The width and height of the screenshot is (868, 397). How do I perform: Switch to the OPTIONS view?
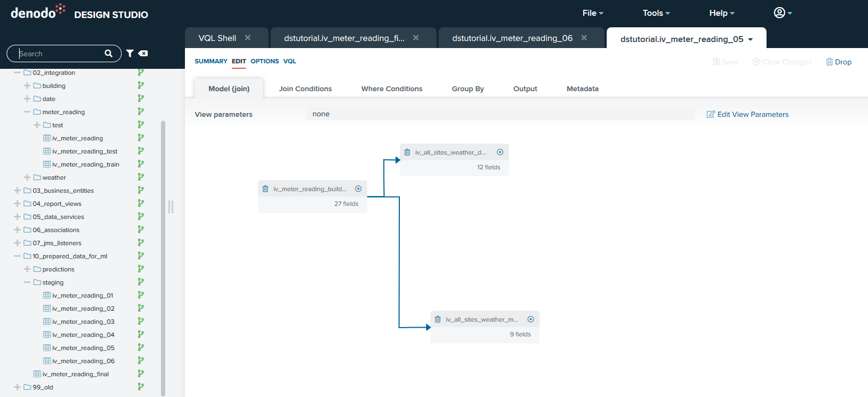tap(265, 61)
